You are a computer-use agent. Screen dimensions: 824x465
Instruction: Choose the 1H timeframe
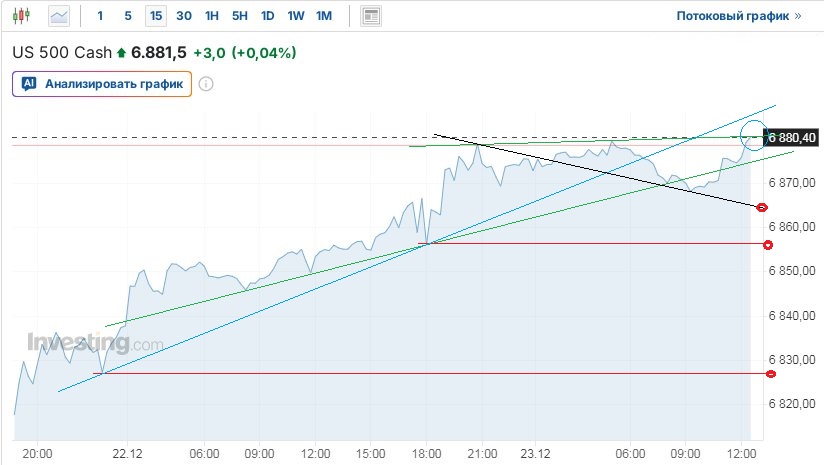pos(212,16)
